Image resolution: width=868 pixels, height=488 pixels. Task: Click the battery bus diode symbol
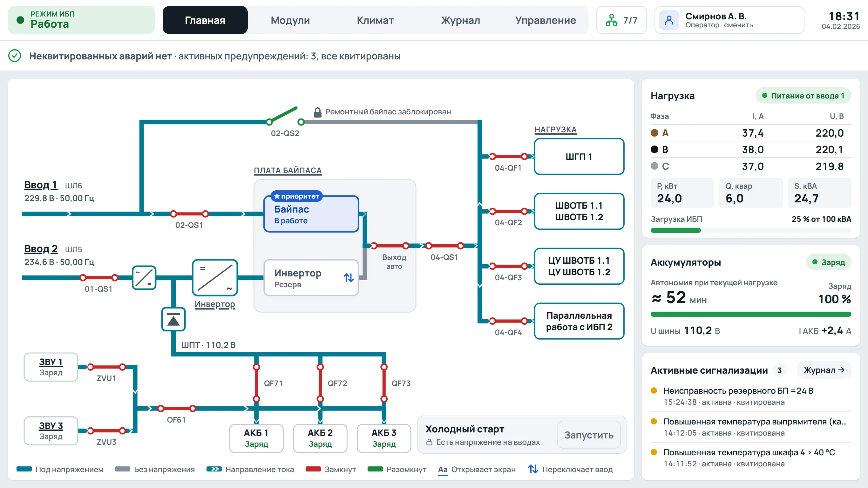click(x=173, y=319)
